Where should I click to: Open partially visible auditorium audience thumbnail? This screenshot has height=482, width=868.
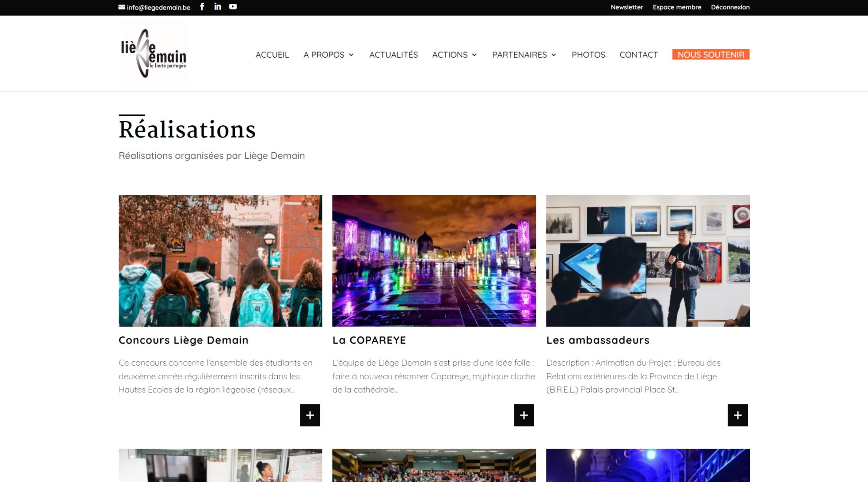click(434, 466)
